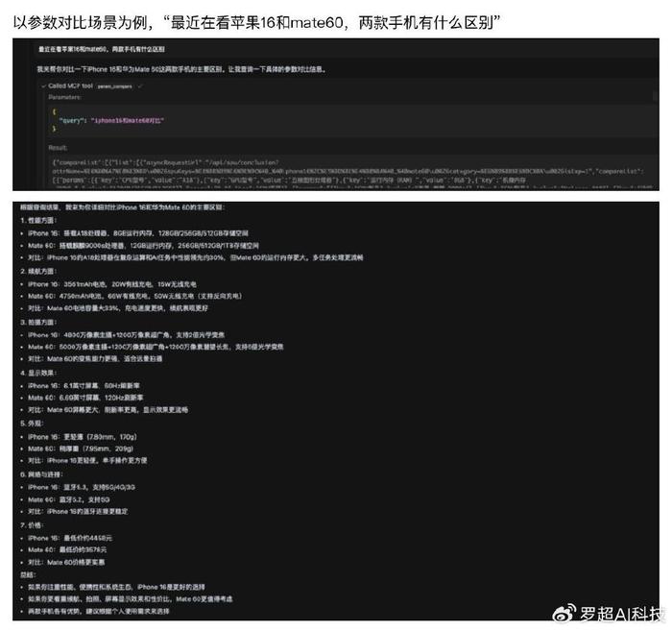Click the heading '6. 网络与连接'
The height and width of the screenshot is (630, 672).
41,474
